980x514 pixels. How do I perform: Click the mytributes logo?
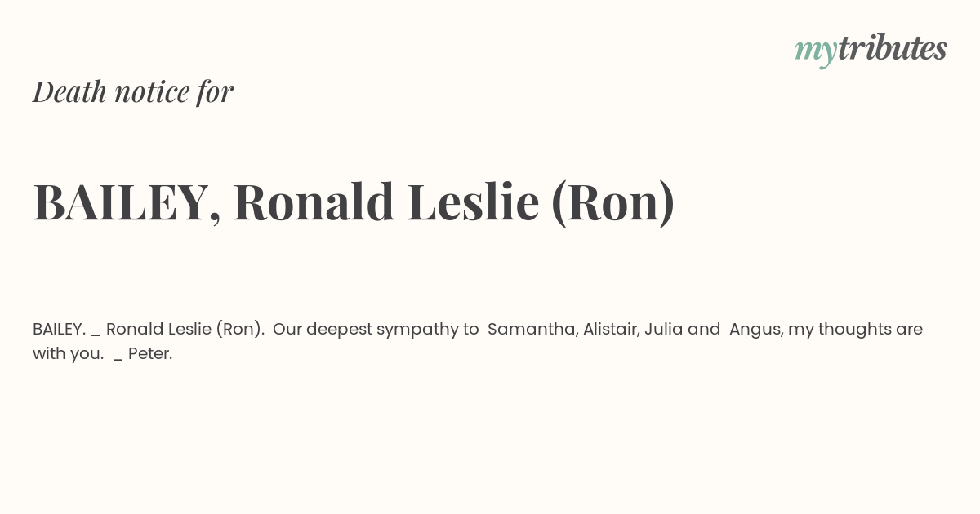click(871, 50)
